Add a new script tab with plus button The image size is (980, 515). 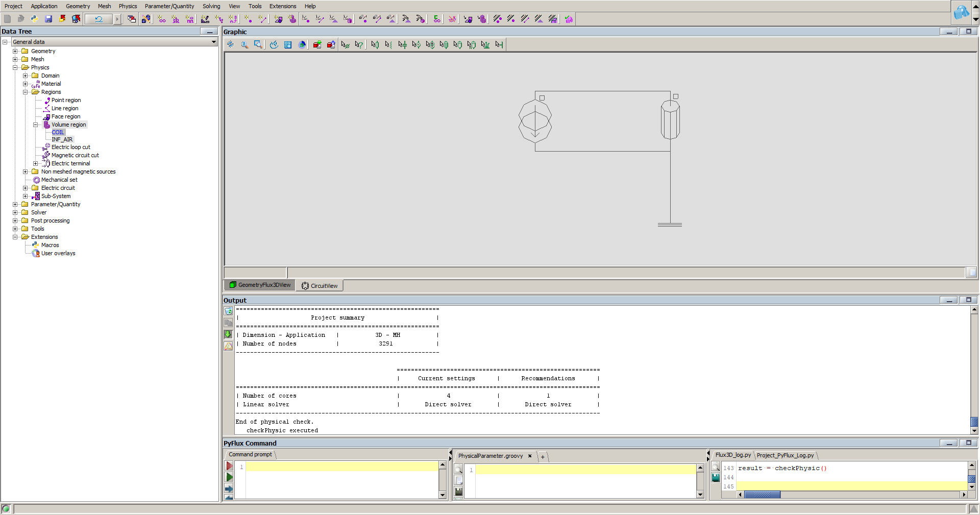click(x=543, y=457)
